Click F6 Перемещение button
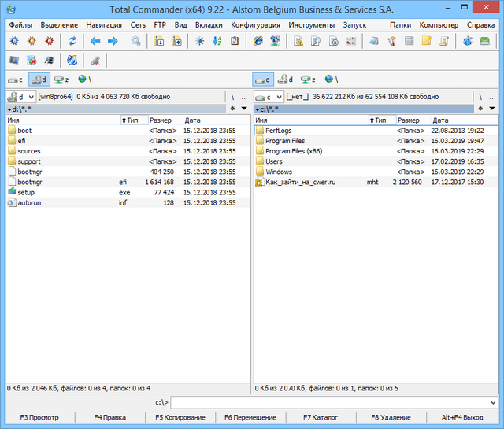 pos(250,417)
